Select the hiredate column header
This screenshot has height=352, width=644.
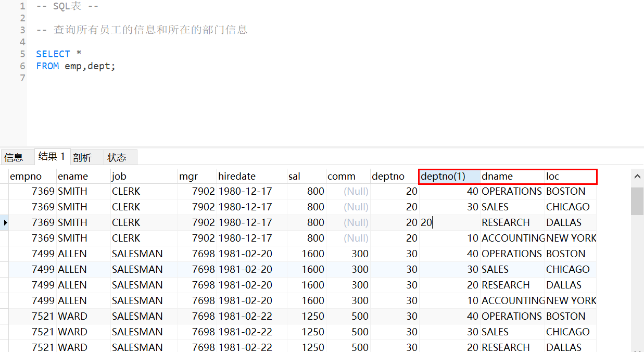237,177
